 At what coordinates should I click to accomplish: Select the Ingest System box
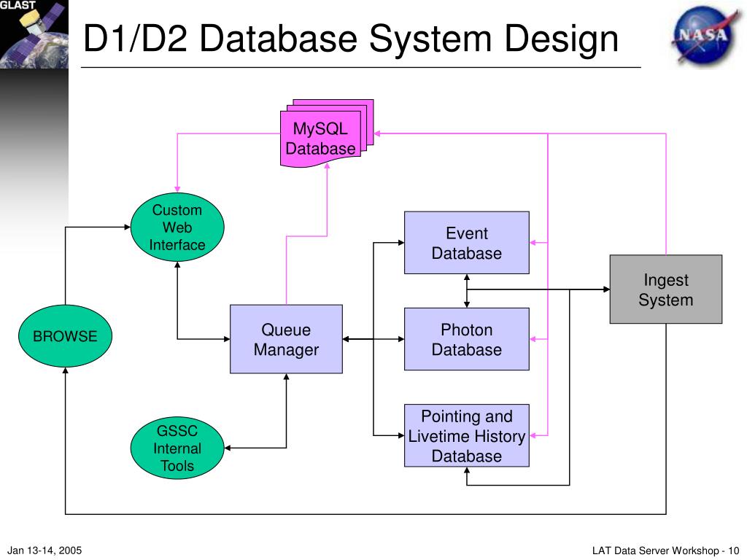coord(666,289)
